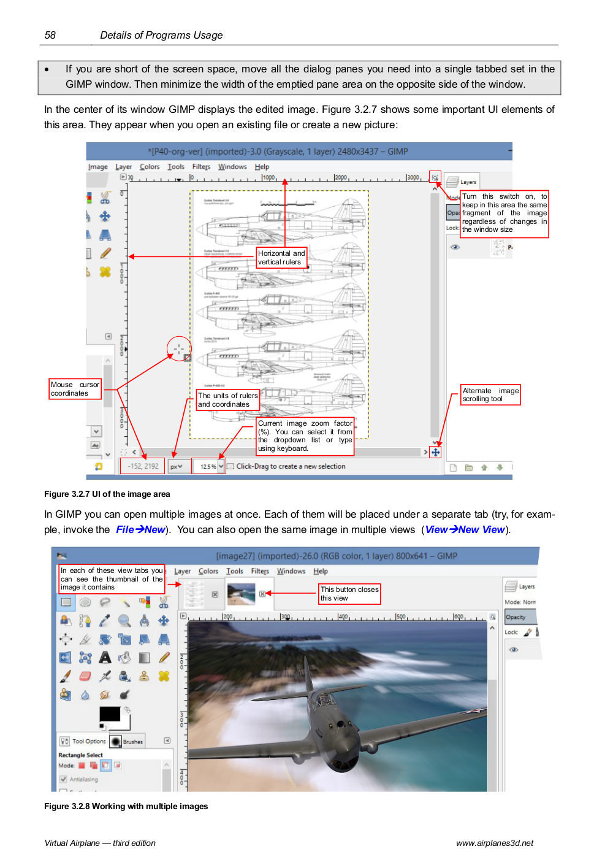Select the Free Select lasso tool
Viewport: 613px width, 868px height.
coord(105,602)
